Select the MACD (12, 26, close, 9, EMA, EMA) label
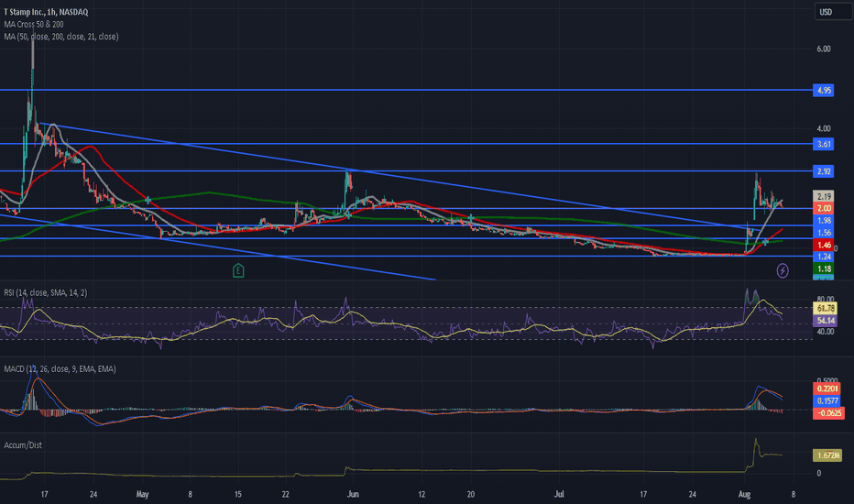This screenshot has width=854, height=504. tap(60, 369)
